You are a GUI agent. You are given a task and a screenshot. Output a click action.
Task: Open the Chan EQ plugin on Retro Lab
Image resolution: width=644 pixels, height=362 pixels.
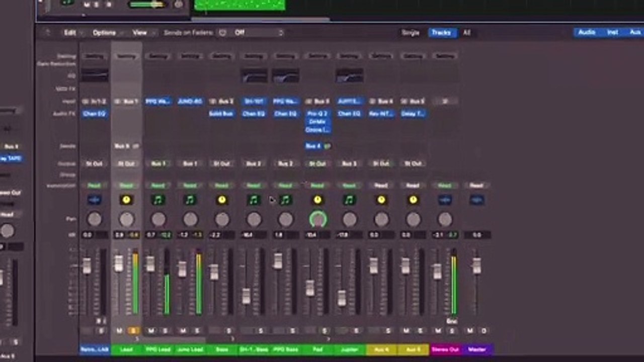[94, 114]
